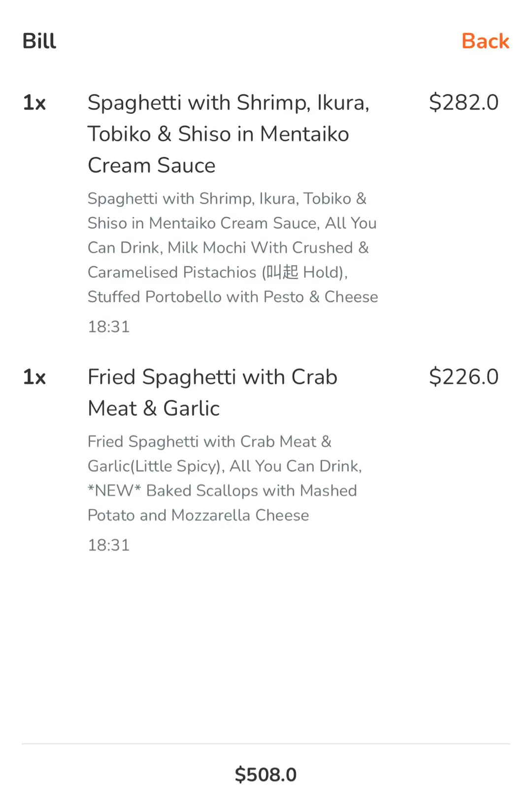Tap the Meat & Garlic title line
532x802 pixels.
point(154,409)
